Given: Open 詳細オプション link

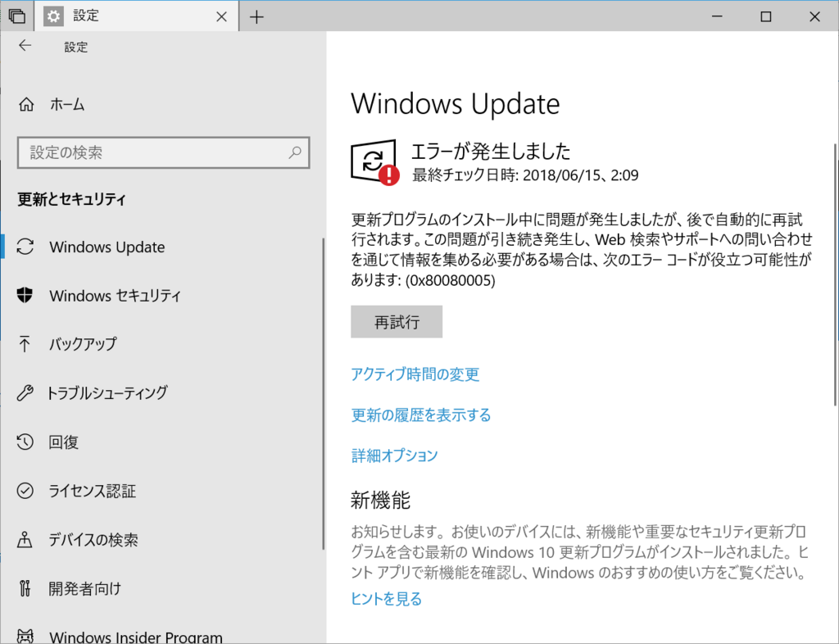Looking at the screenshot, I should click(395, 456).
